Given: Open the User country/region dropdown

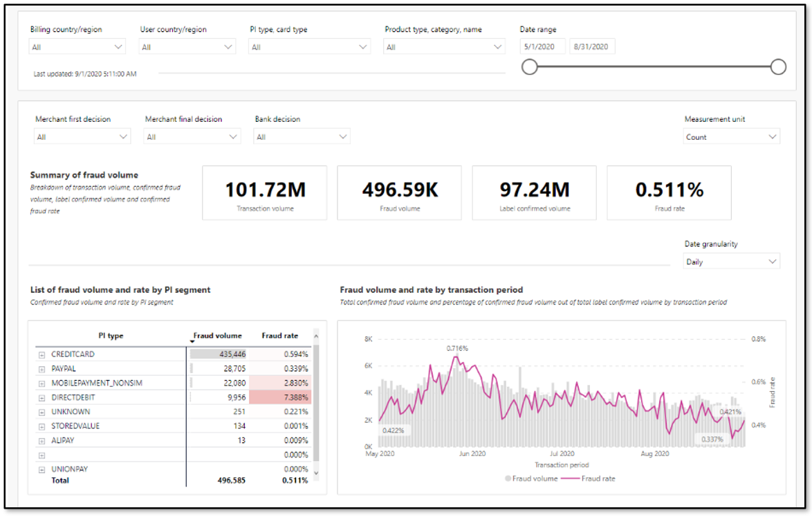Looking at the screenshot, I should [x=230, y=46].
